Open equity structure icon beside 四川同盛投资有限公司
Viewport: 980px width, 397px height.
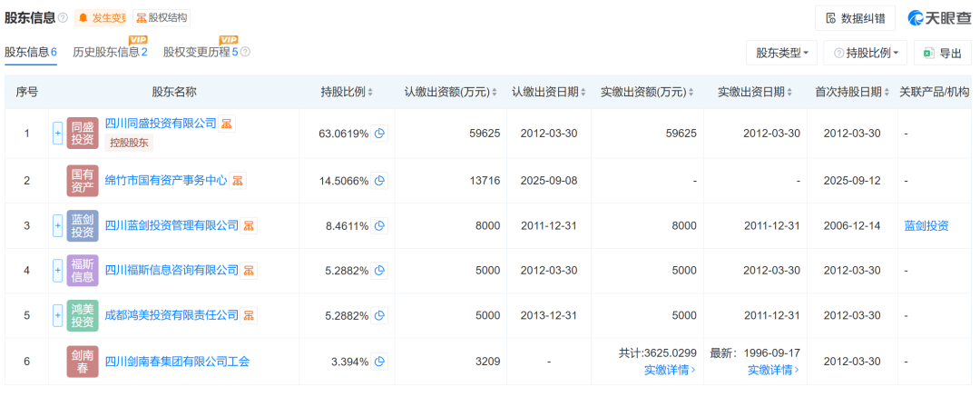tap(227, 124)
